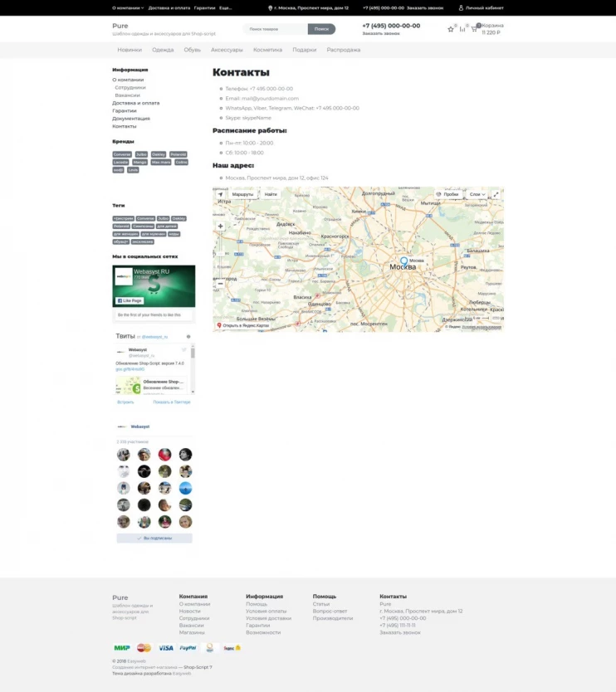Click the Visa payment icon in footer

pos(166,648)
